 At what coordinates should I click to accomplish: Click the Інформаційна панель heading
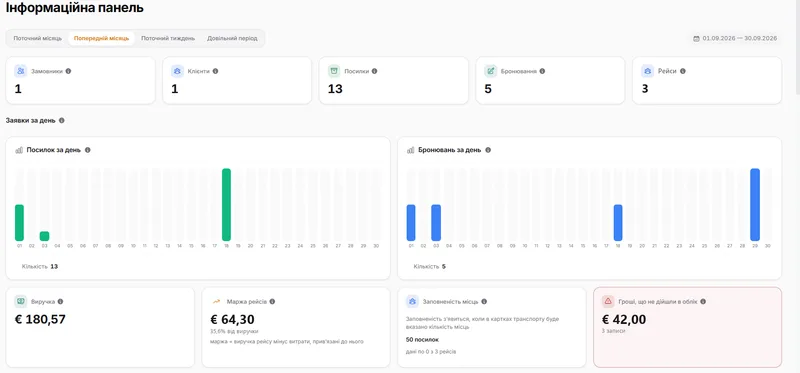click(x=74, y=8)
